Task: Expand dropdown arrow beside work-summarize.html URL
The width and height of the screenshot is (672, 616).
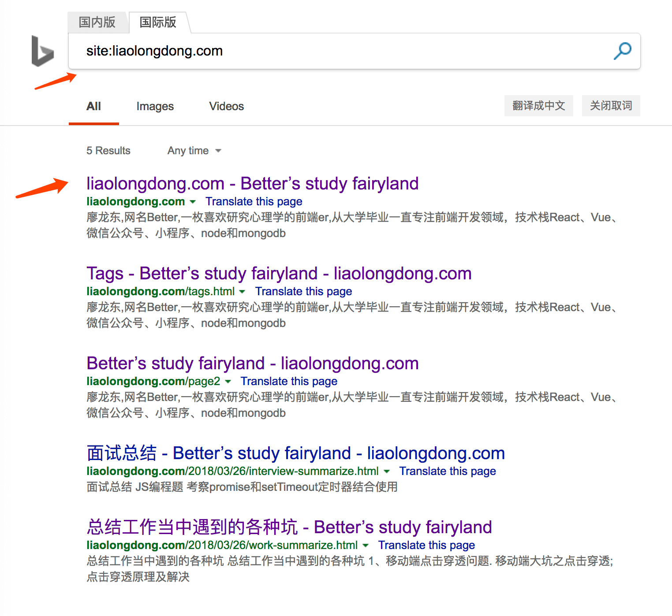Action: 366,545
